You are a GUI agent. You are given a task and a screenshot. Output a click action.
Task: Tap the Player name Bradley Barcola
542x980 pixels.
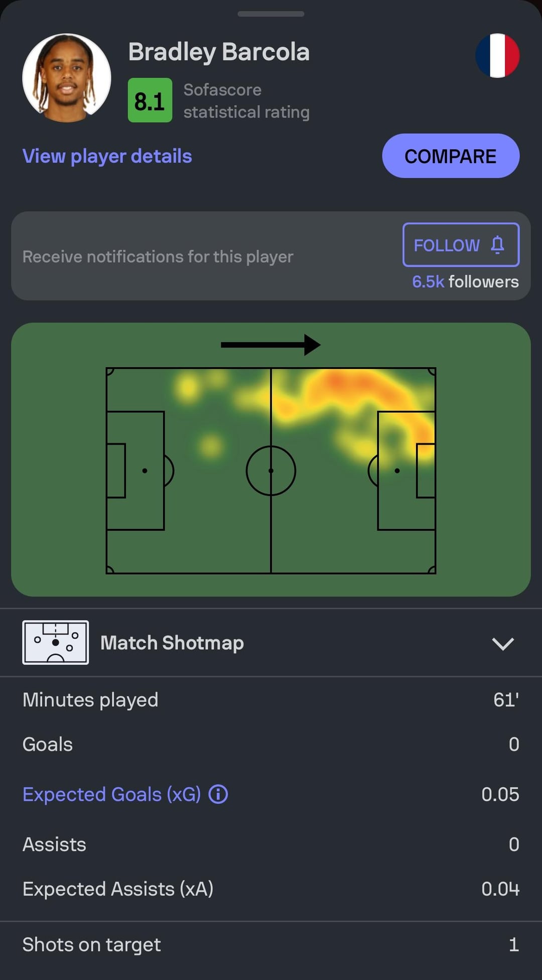coord(219,52)
